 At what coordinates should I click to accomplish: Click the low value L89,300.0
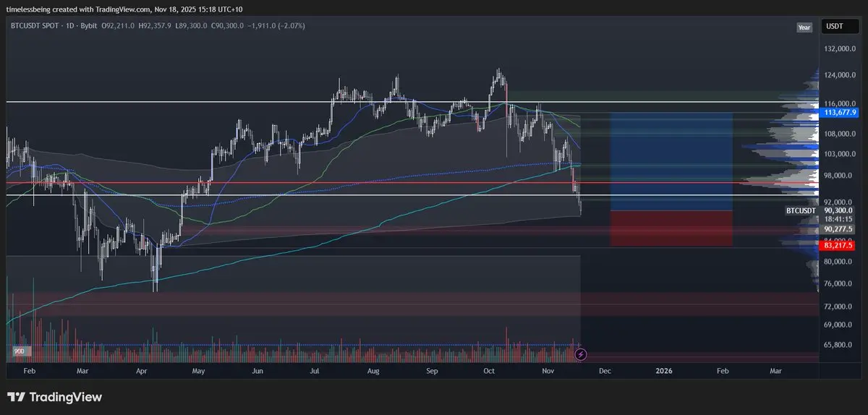(x=191, y=26)
